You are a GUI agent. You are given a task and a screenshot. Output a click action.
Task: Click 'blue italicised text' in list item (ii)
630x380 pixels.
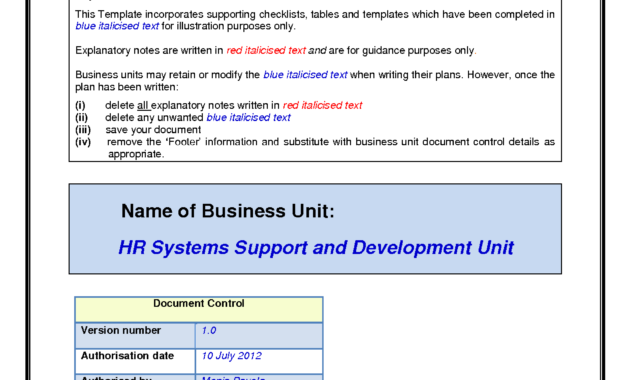(249, 117)
